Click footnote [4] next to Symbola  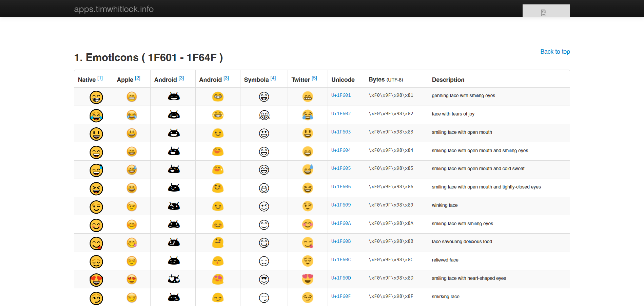[x=273, y=78]
